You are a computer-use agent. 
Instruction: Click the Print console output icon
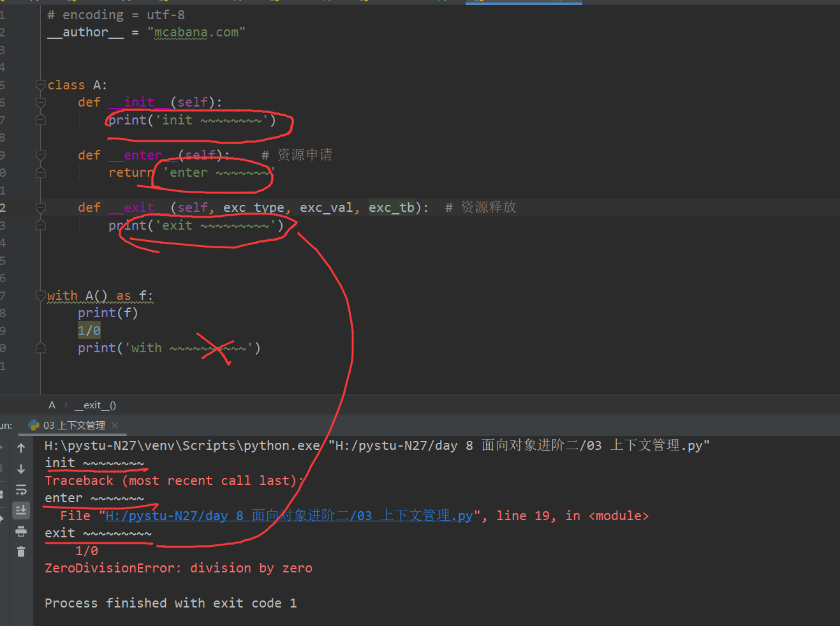click(21, 531)
